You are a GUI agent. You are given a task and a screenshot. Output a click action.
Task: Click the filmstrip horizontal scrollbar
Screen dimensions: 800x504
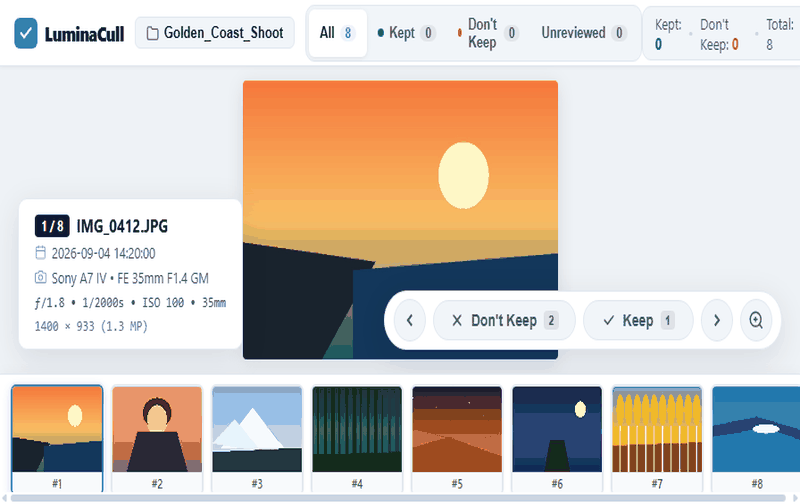pos(398,498)
